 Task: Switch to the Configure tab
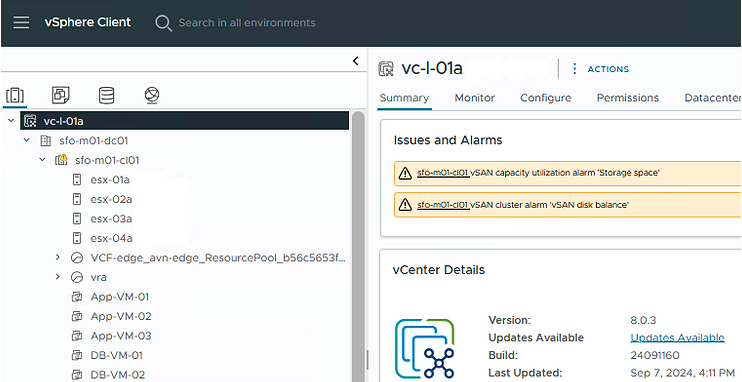546,98
